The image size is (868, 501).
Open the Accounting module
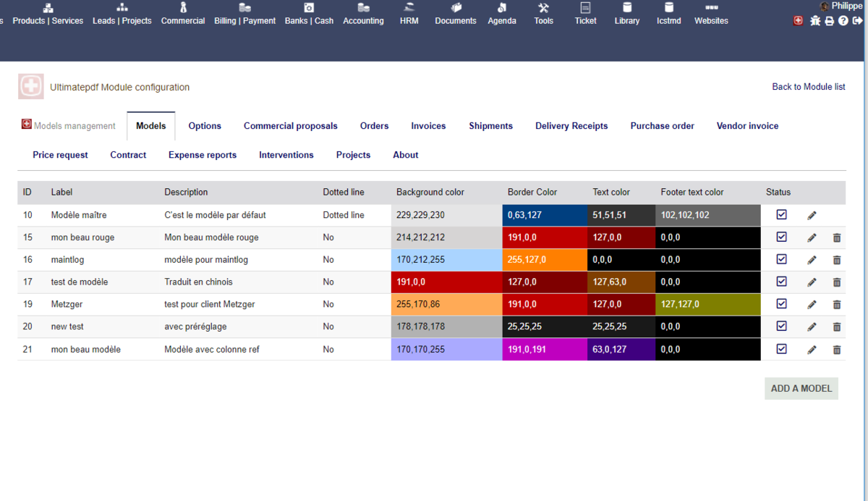tap(363, 14)
